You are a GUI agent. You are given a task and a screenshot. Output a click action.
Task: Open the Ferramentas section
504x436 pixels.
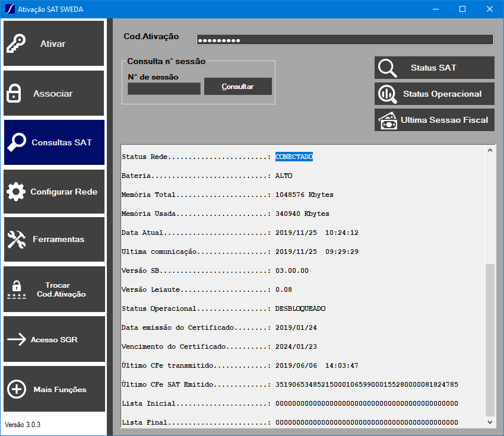[x=54, y=240]
